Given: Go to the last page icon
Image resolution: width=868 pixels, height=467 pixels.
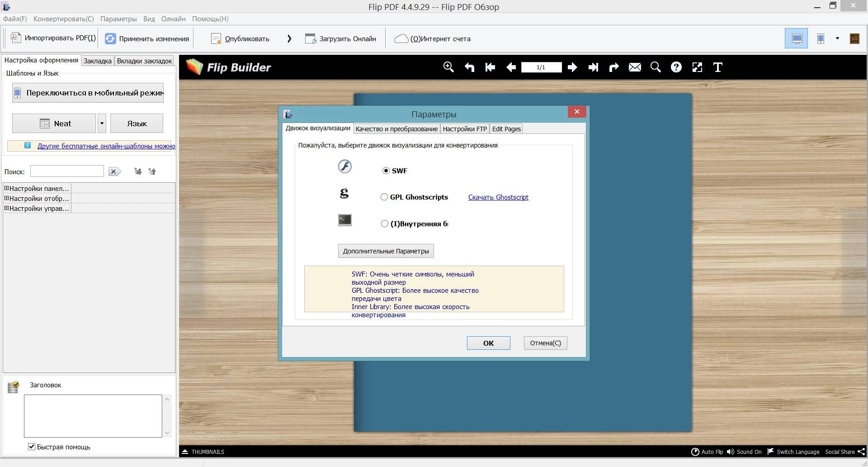Looking at the screenshot, I should (x=593, y=67).
